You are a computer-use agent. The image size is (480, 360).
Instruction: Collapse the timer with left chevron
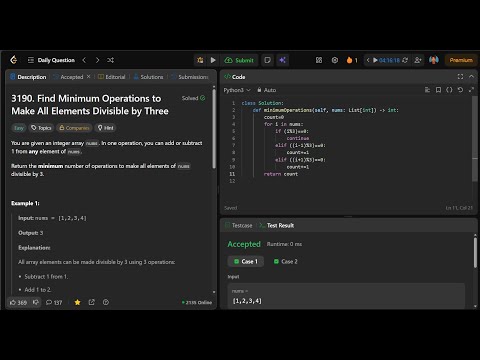point(368,60)
